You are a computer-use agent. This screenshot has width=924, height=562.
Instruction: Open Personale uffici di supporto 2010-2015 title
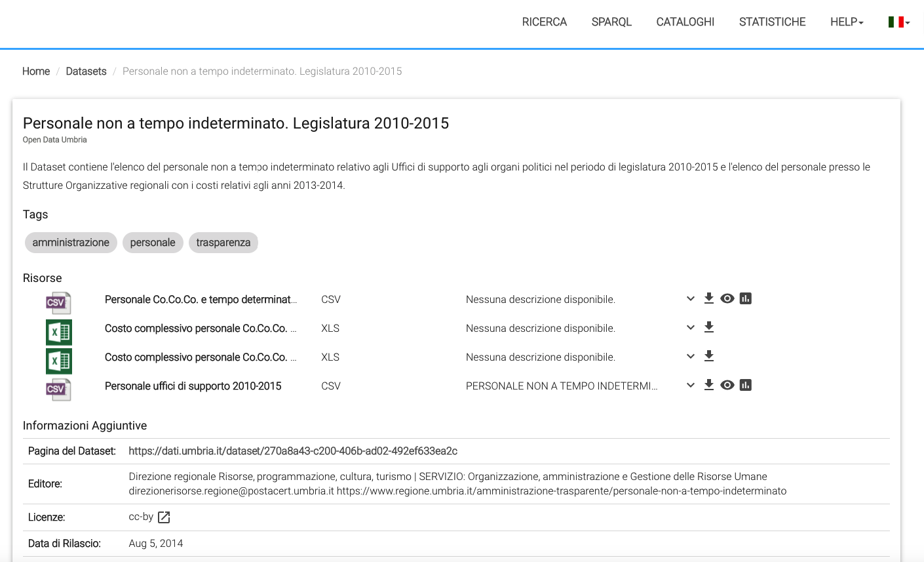193,386
